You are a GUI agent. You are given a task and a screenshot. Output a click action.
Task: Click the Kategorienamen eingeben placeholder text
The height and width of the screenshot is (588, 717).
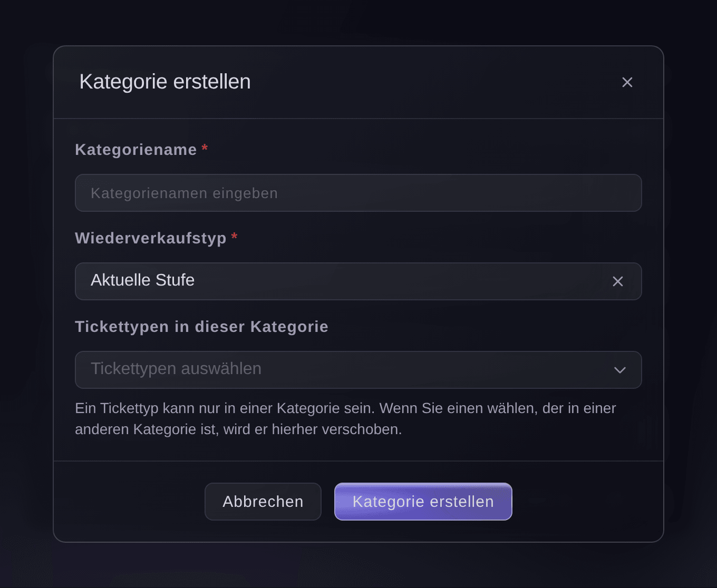(184, 193)
